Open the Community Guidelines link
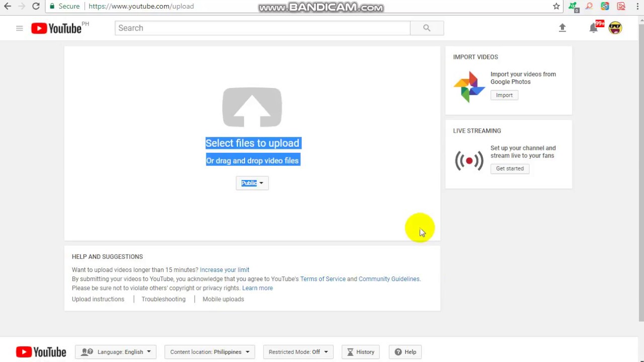The image size is (644, 362). pyautogui.click(x=389, y=279)
